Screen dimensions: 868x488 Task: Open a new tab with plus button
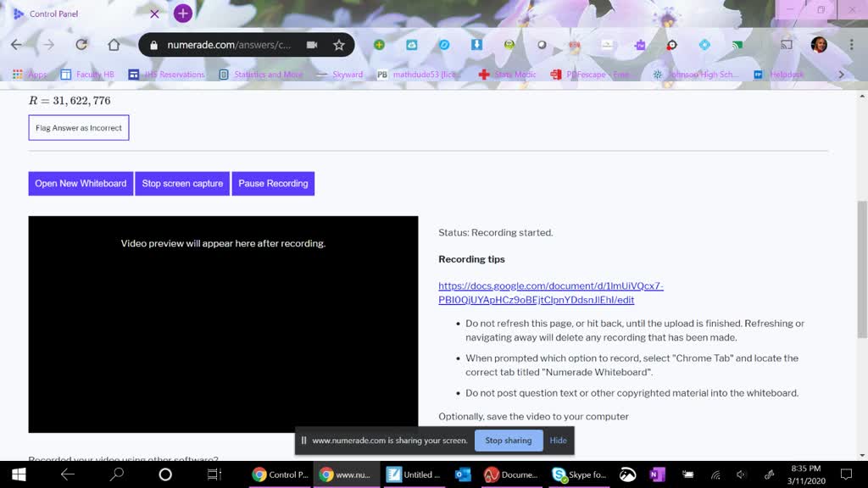tap(182, 14)
